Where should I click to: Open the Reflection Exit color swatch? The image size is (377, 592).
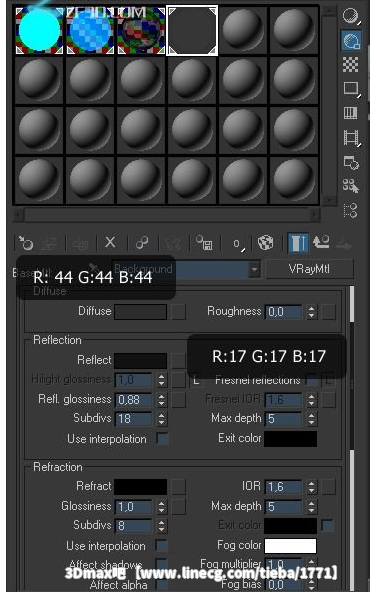pyautogui.click(x=290, y=439)
